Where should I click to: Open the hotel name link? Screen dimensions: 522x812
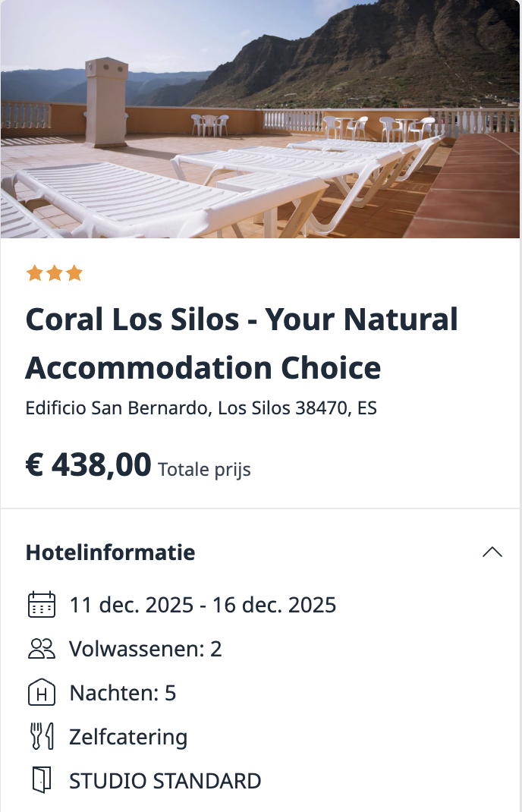(241, 343)
